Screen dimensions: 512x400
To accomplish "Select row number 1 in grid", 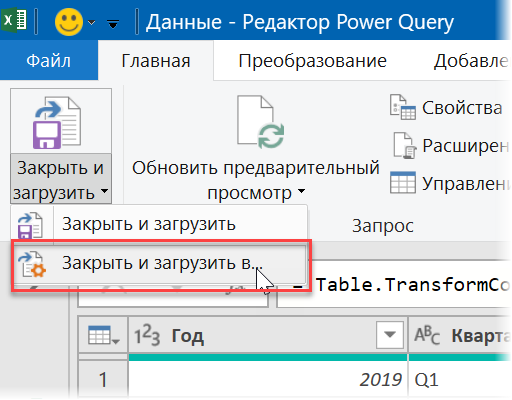I will (x=103, y=379).
